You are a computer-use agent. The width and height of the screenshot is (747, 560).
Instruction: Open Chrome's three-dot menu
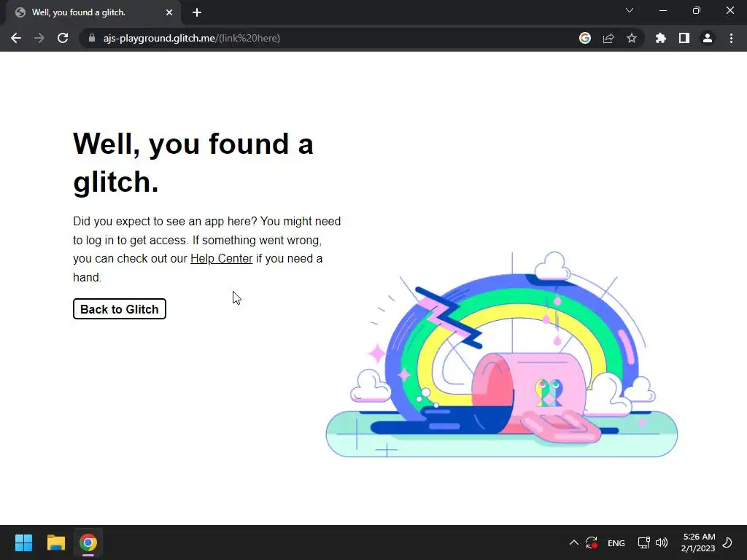click(731, 38)
